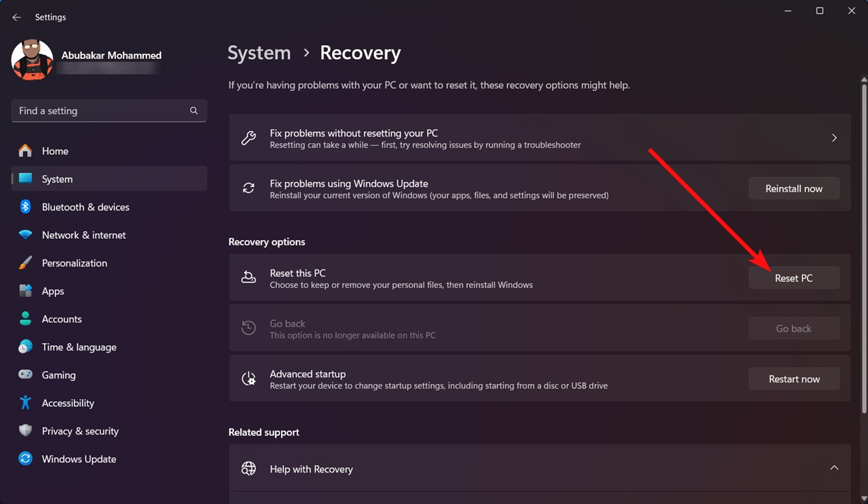Click the search icon in Find a setting
The width and height of the screenshot is (868, 504).
pyautogui.click(x=194, y=110)
